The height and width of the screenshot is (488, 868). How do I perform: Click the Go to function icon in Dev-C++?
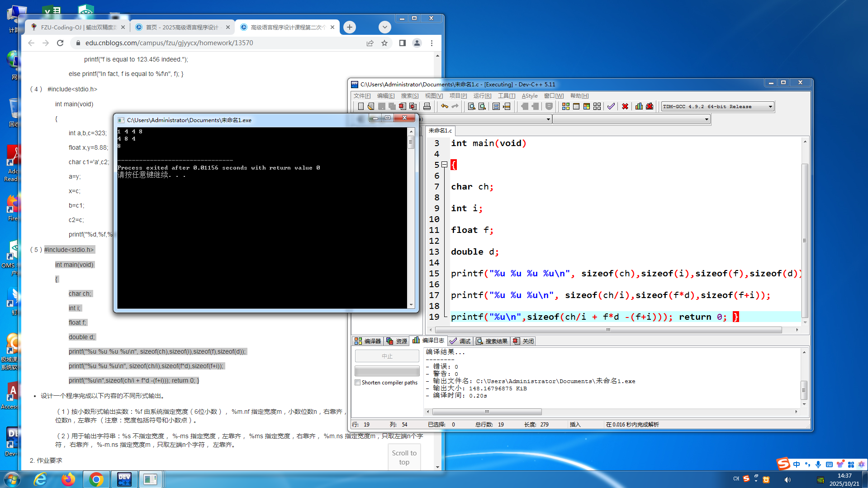point(496,106)
